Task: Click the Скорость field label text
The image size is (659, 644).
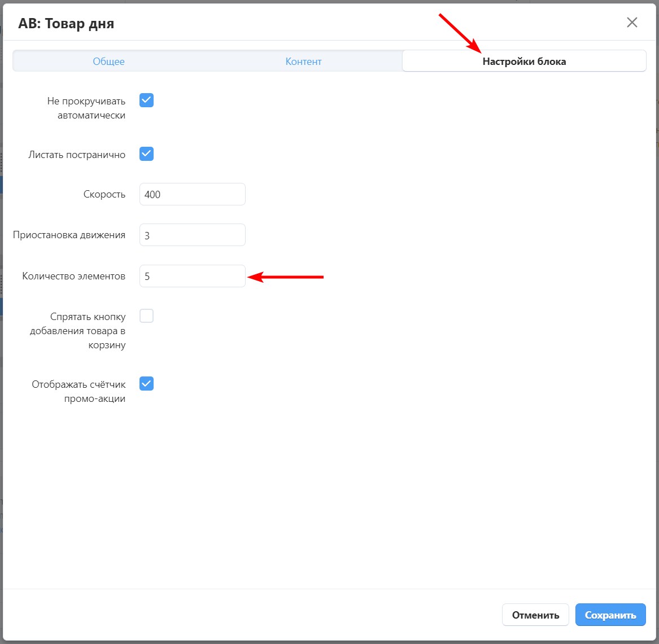Action: (x=104, y=194)
